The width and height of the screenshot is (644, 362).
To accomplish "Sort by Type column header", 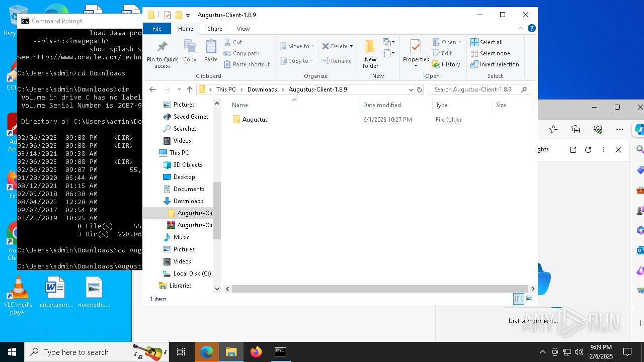I will click(x=462, y=105).
